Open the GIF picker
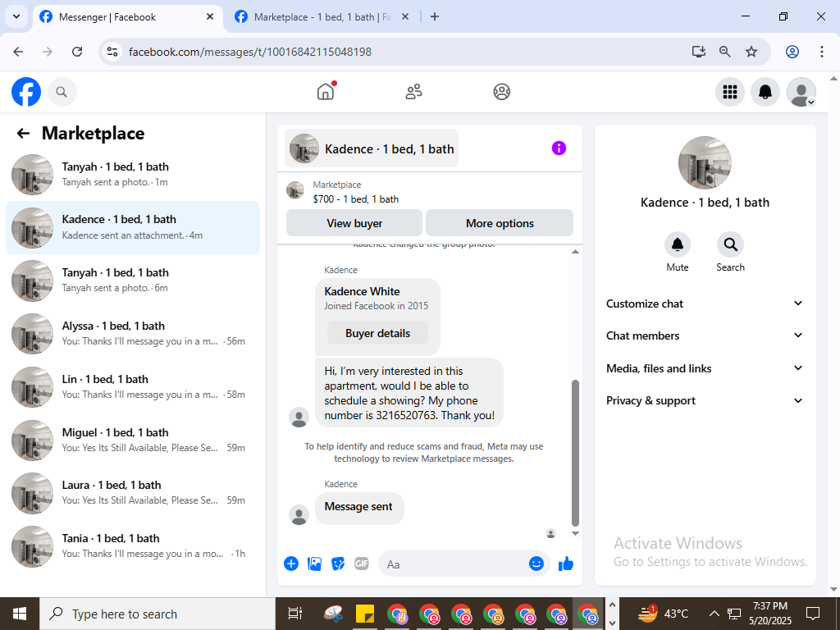Screen dimensions: 840x630 pyautogui.click(x=362, y=564)
